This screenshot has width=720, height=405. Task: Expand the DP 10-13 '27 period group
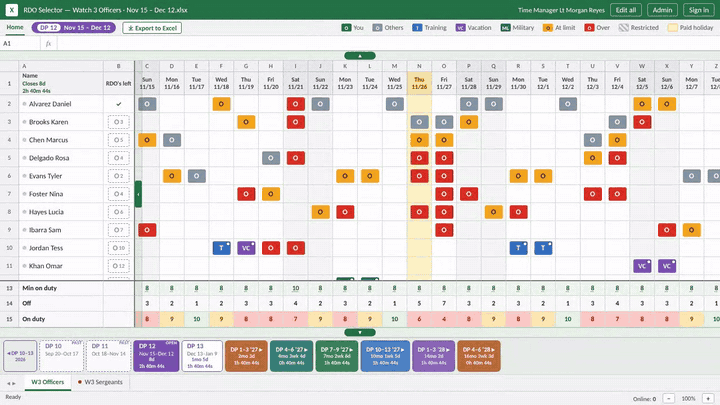385,356
